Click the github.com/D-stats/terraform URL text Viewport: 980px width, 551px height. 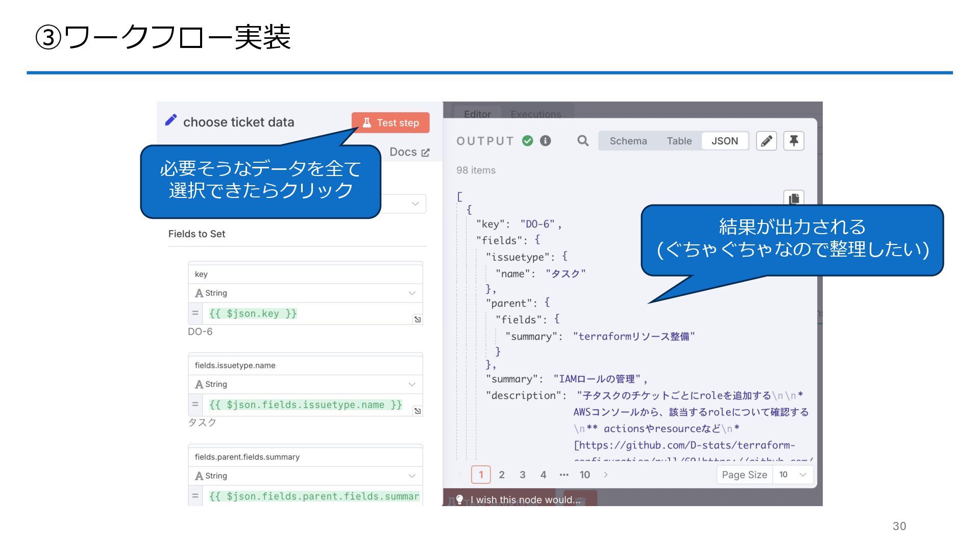click(684, 445)
